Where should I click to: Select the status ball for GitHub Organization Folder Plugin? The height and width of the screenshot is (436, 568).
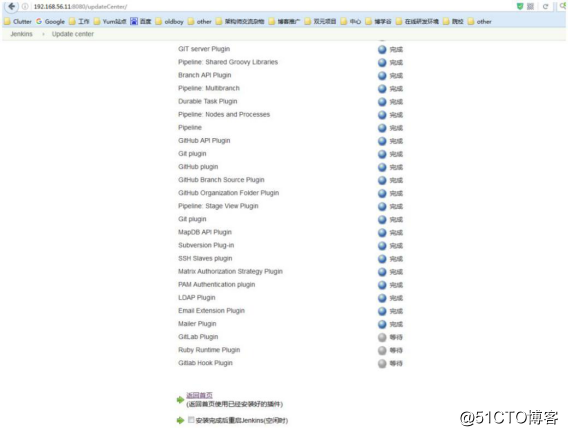coord(382,193)
